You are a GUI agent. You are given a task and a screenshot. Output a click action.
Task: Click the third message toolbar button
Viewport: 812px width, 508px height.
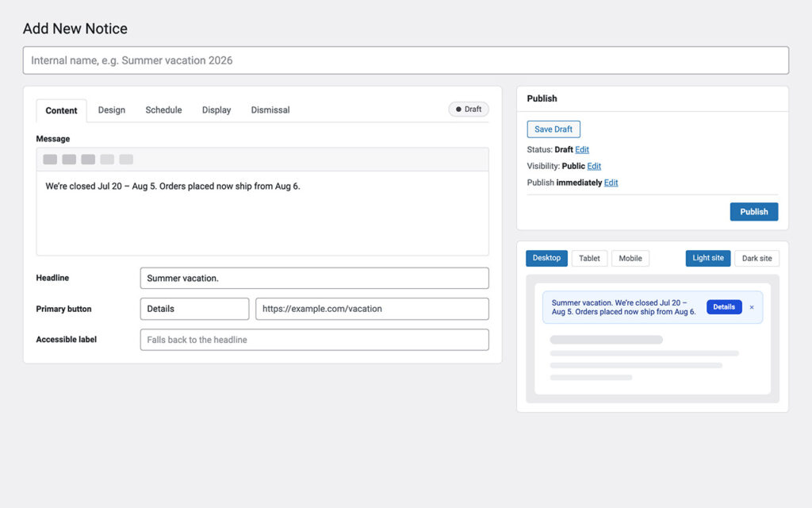[88, 159]
